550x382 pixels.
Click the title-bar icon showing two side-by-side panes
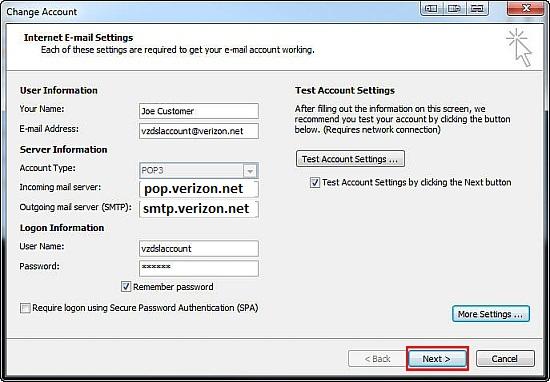[431, 8]
